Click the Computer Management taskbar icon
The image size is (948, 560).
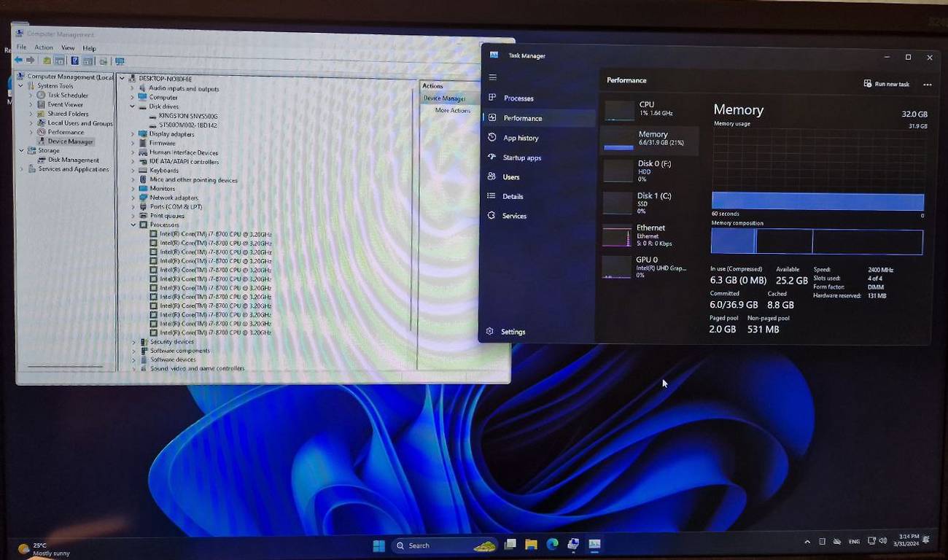(573, 545)
